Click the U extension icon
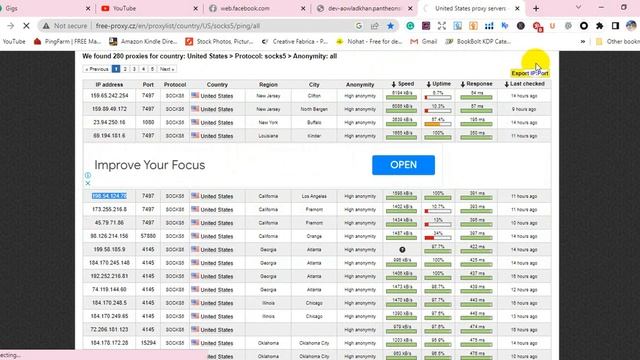Viewport: 640px width, 360px height. (552, 26)
